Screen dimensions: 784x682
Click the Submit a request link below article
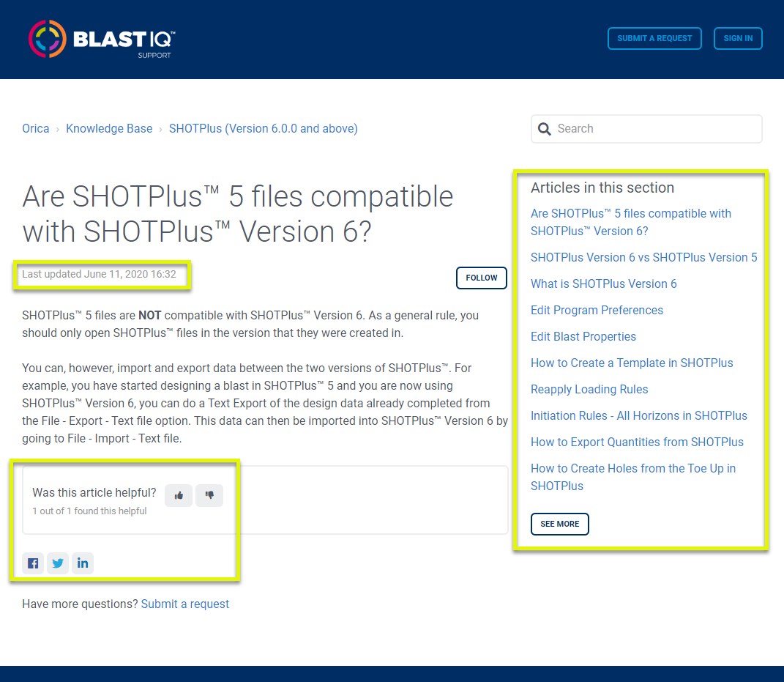[x=185, y=604]
